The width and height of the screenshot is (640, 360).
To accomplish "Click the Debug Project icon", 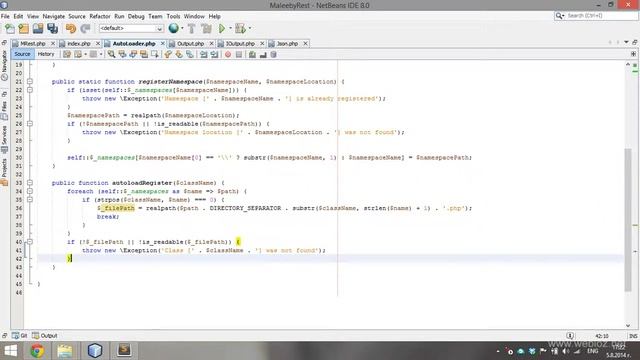I will click(240, 28).
